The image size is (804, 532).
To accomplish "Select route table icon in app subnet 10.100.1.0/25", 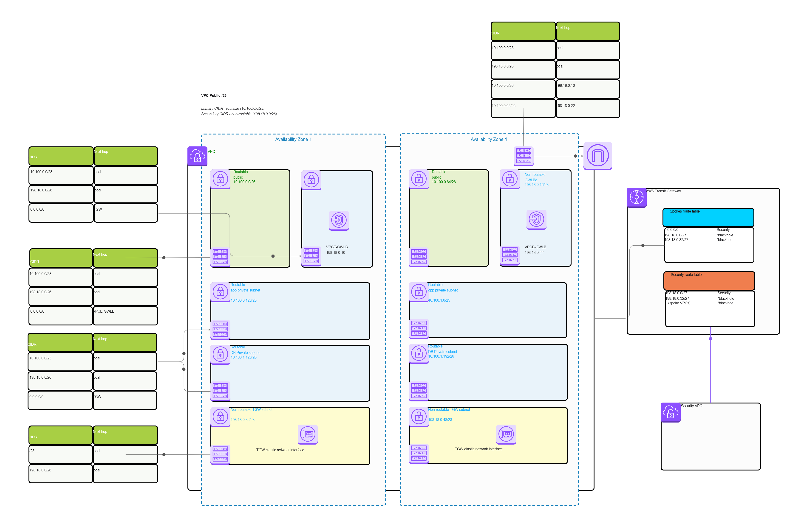I will click(x=419, y=328).
